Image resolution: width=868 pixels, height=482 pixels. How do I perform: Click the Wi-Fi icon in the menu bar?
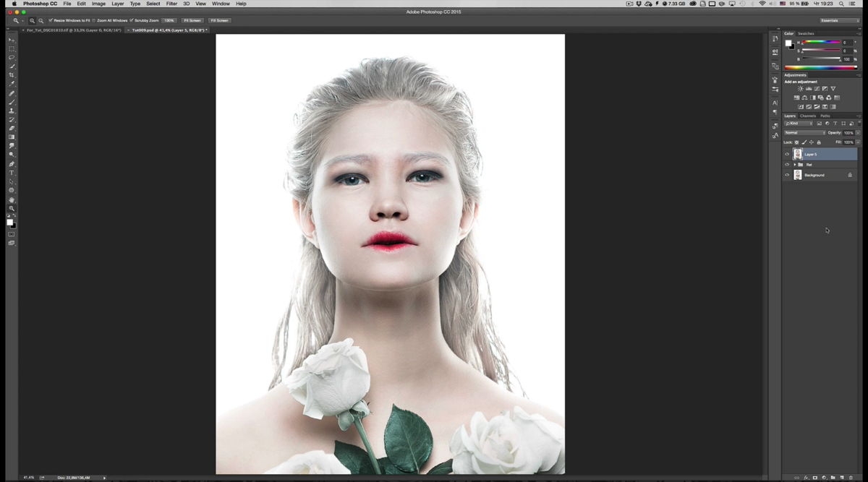762,4
